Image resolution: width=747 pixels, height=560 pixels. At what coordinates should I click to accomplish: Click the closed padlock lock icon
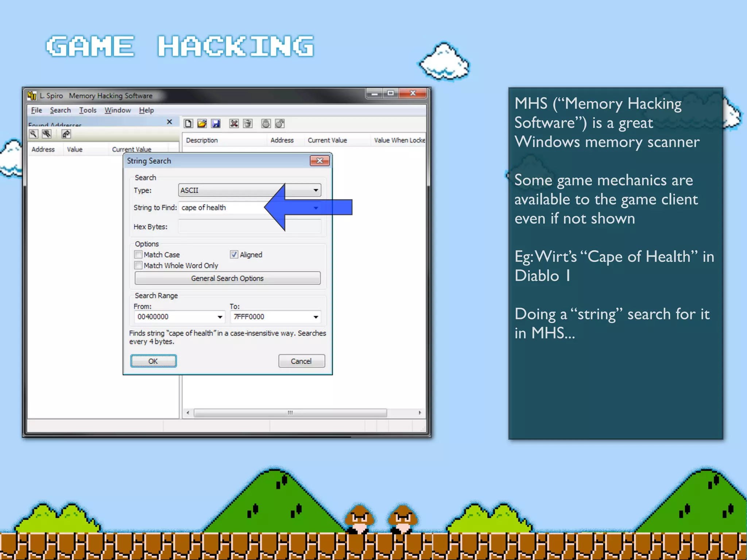coord(266,124)
